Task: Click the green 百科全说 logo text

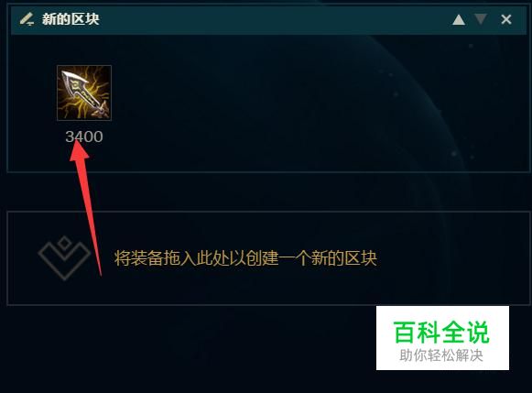Action: tap(441, 333)
